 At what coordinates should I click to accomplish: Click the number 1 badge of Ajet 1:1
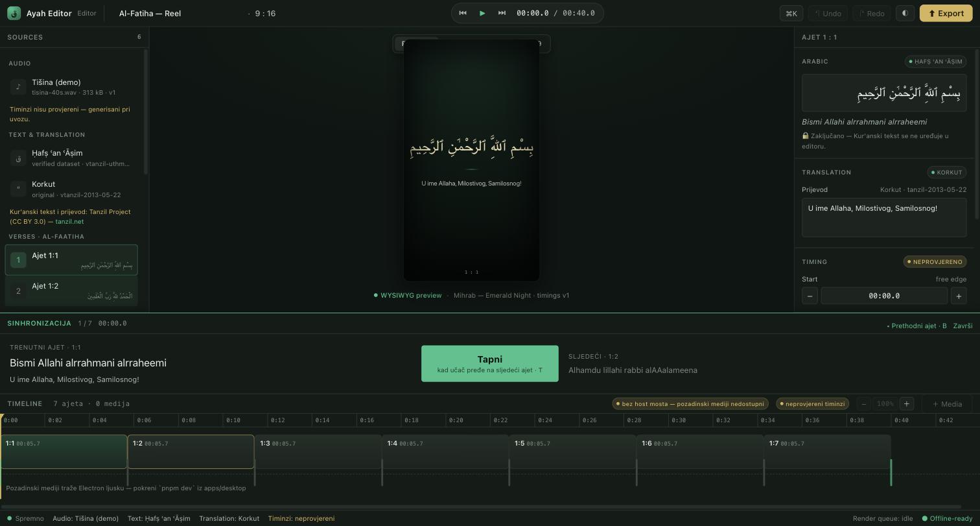click(18, 259)
